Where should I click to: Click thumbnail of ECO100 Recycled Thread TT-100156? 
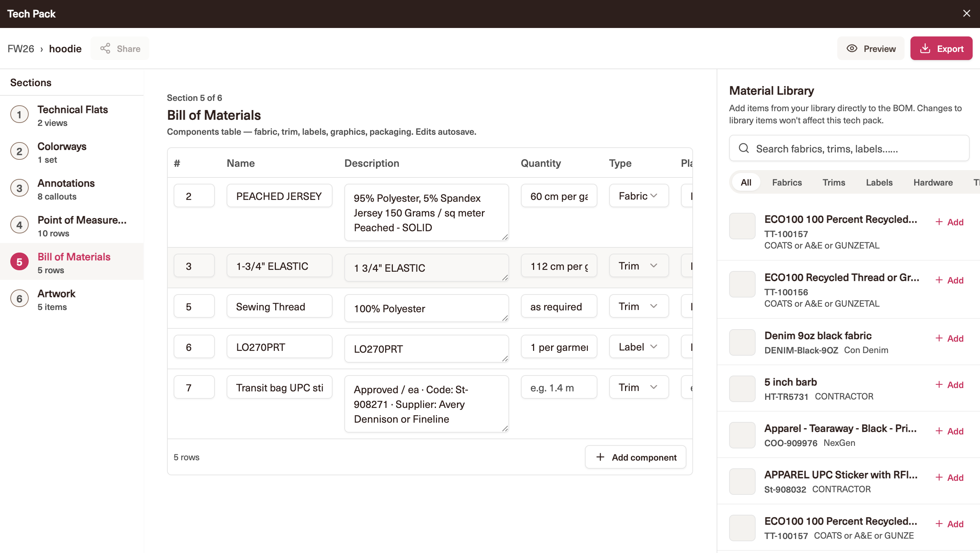click(x=742, y=284)
